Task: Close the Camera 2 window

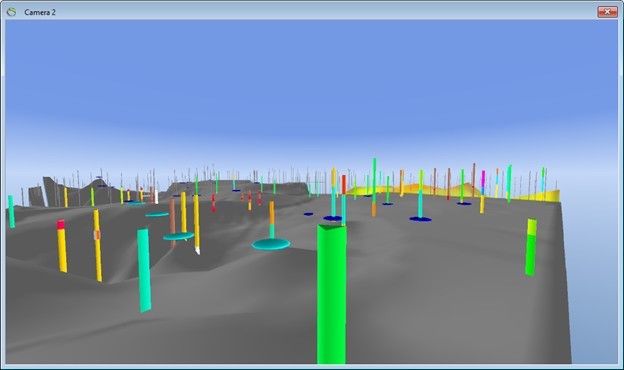Action: click(607, 12)
